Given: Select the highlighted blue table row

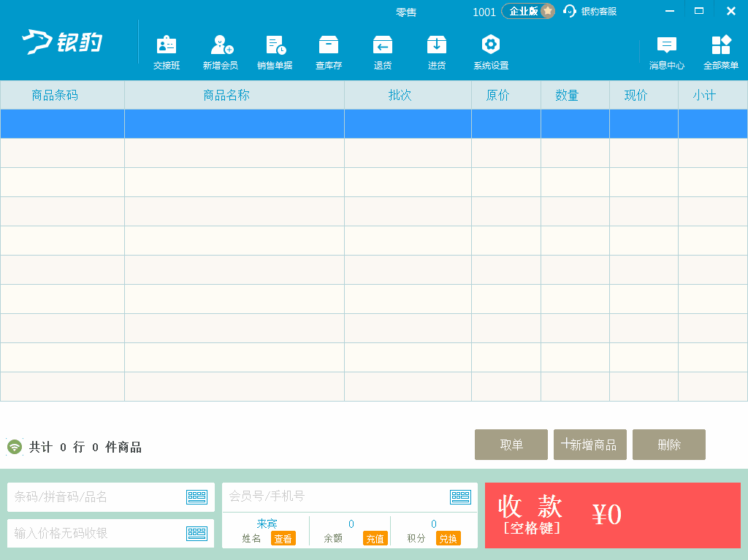Looking at the screenshot, I should (374, 124).
